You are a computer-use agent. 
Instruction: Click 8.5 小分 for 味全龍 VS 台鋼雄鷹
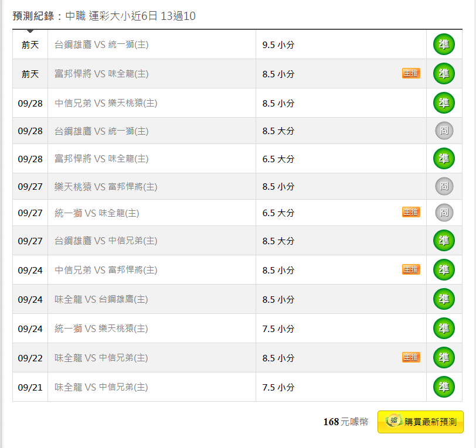point(278,300)
